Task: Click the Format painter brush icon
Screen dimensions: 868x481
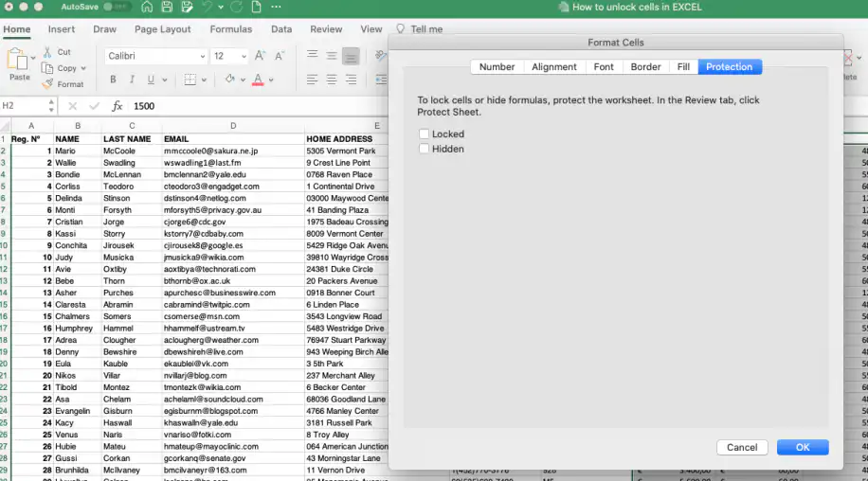Action: (x=47, y=84)
